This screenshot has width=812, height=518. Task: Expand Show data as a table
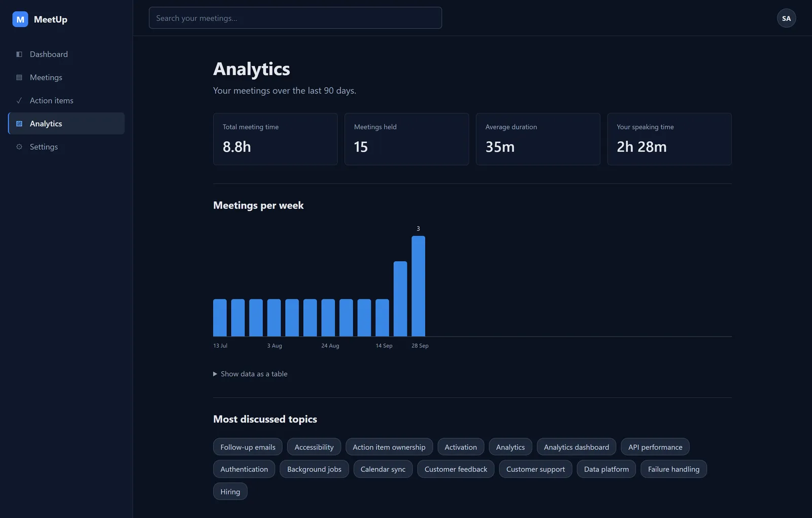[250, 374]
